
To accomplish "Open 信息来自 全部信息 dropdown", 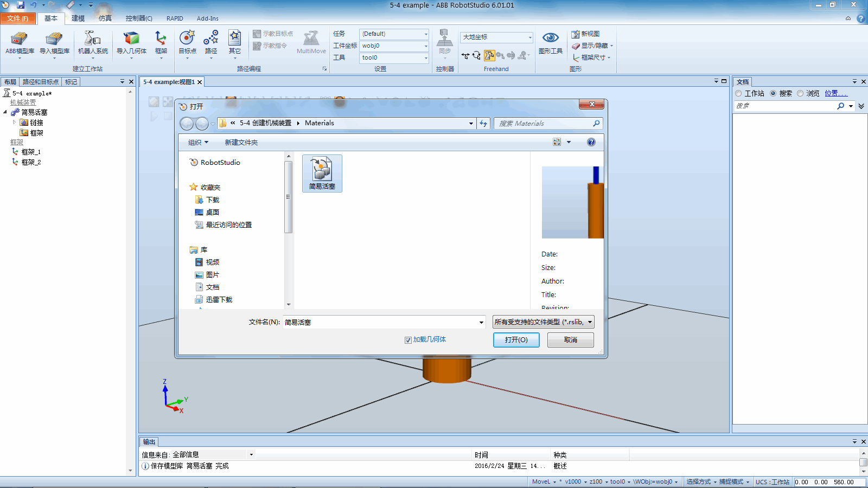I will click(251, 455).
